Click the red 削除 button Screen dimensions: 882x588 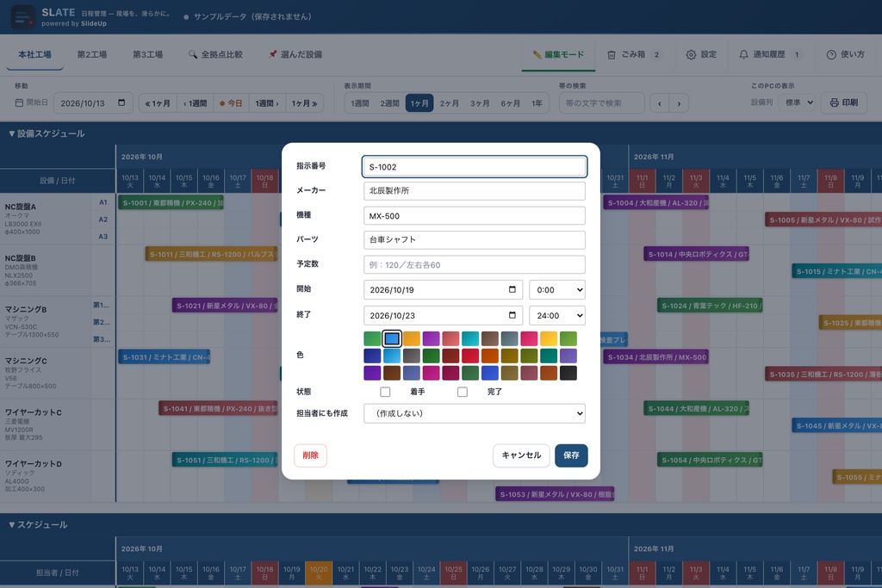coord(310,455)
